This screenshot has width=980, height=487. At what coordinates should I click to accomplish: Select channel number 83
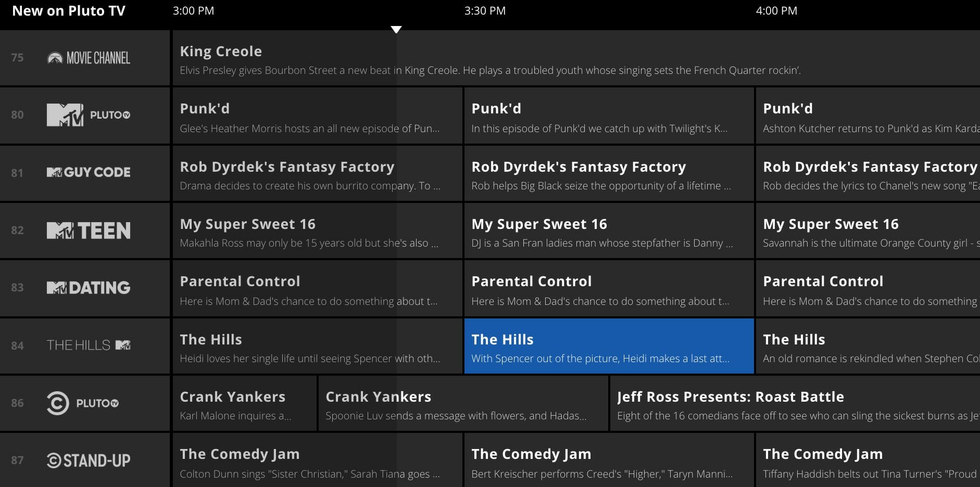[x=17, y=288]
